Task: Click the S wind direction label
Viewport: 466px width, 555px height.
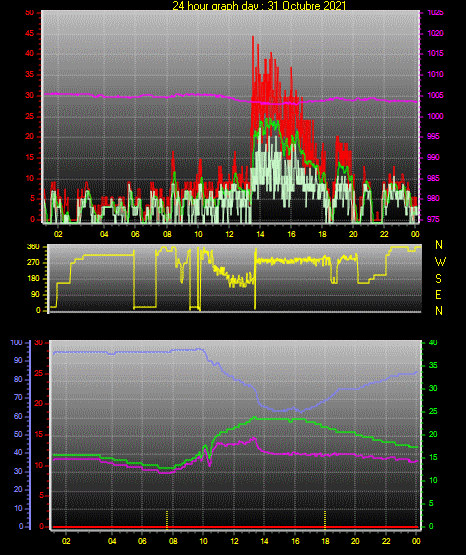Action: [x=438, y=279]
